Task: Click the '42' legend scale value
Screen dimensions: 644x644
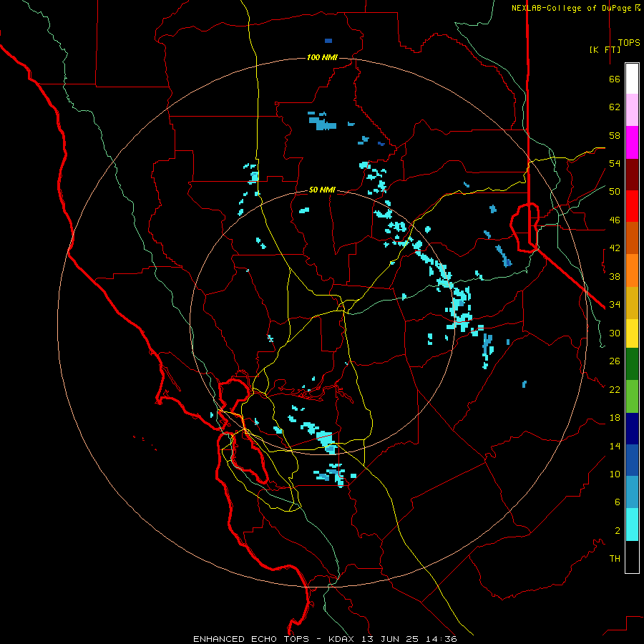Action: [615, 248]
